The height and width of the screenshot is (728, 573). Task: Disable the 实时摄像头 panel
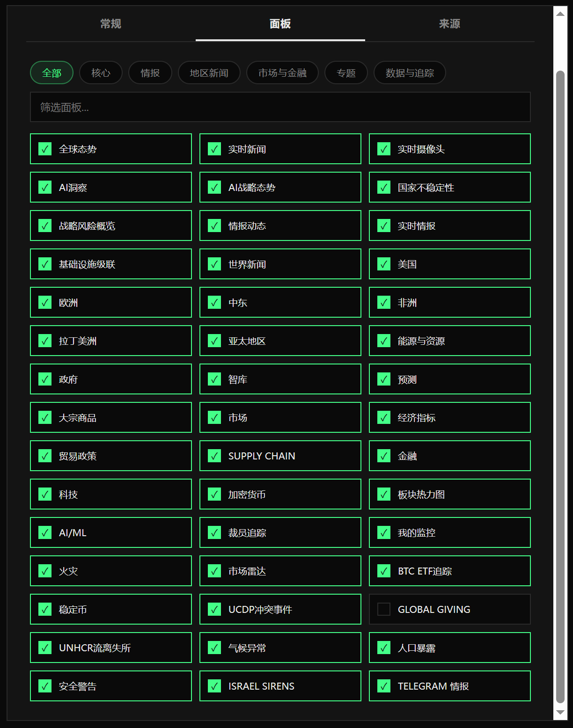pyautogui.click(x=384, y=149)
